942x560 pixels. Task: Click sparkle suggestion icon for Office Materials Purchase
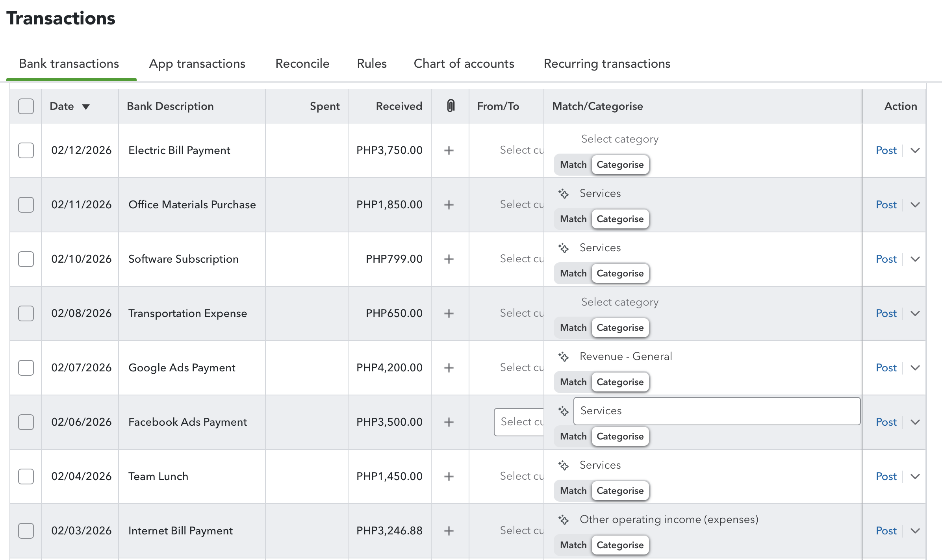564,194
